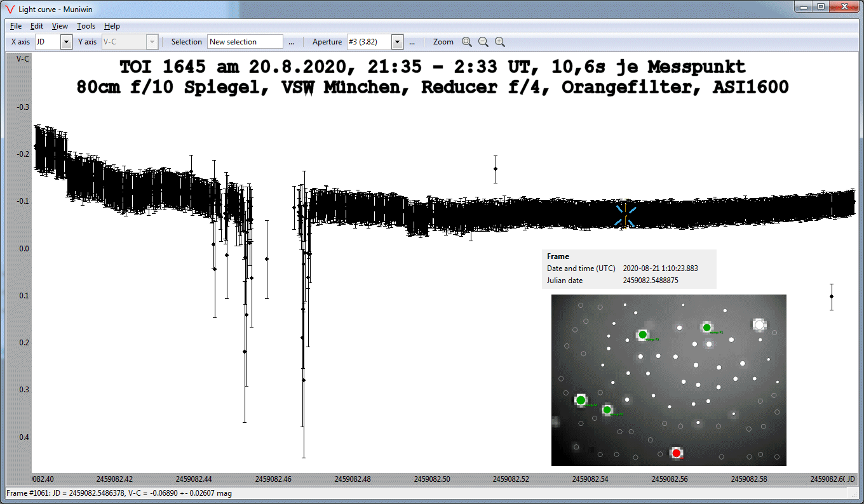Viewport: 864px width, 504px height.
Task: Select the isolated outlier point at the far right
Action: [x=832, y=296]
